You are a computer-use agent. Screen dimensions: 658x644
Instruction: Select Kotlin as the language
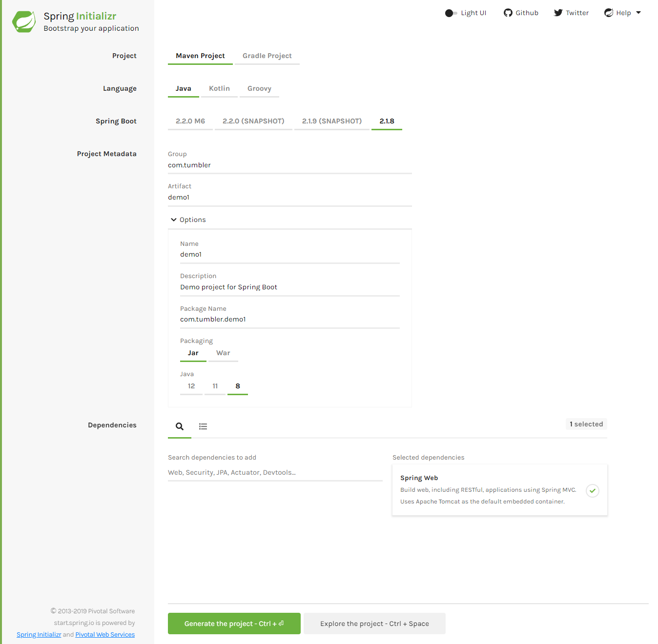219,88
